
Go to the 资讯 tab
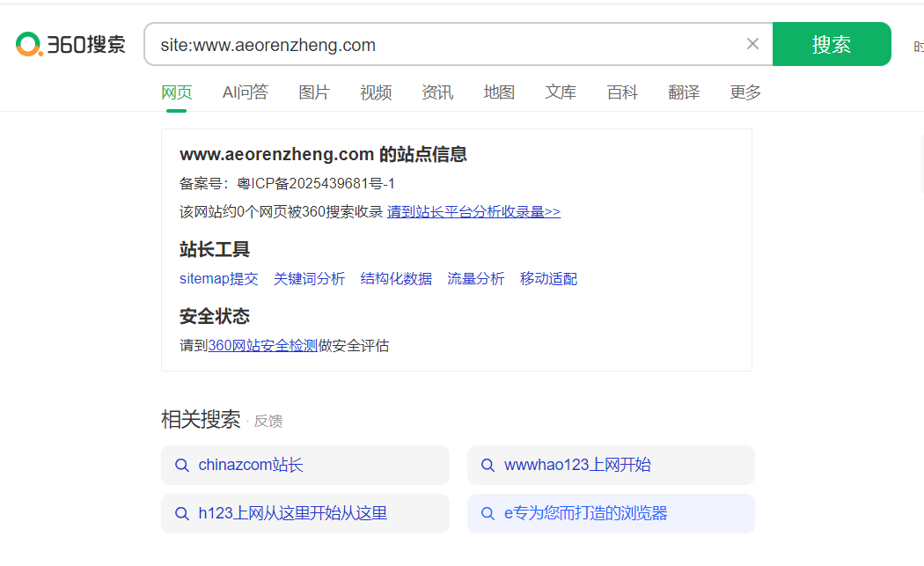[437, 92]
